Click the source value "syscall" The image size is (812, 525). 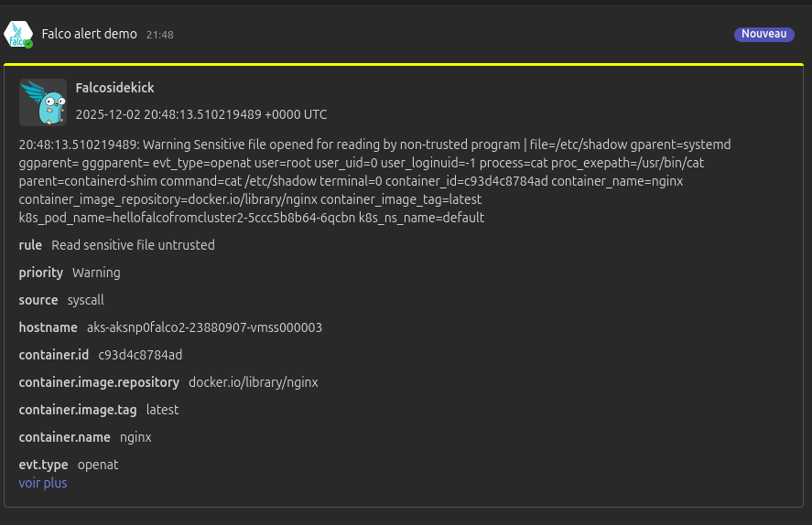[86, 300]
